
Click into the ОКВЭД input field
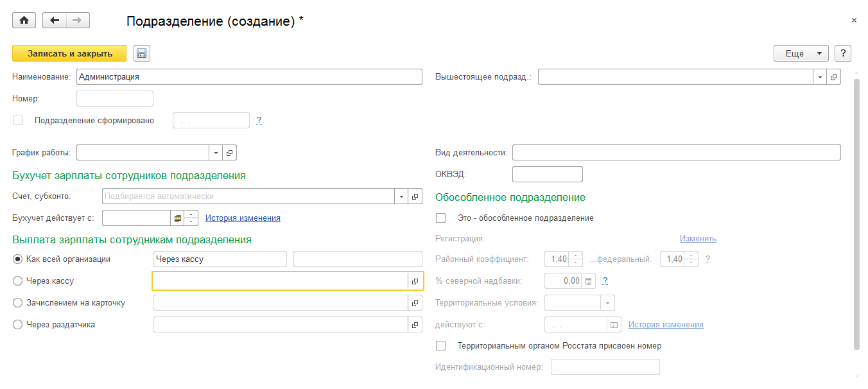[x=547, y=175]
